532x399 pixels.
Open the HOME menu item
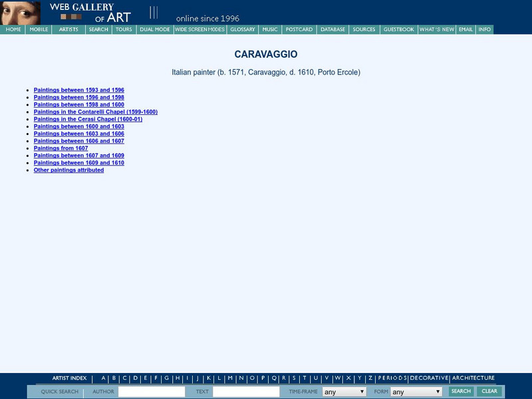13,29
